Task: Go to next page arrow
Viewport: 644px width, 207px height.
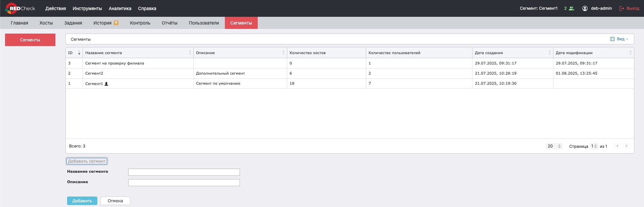Action: 626,146
